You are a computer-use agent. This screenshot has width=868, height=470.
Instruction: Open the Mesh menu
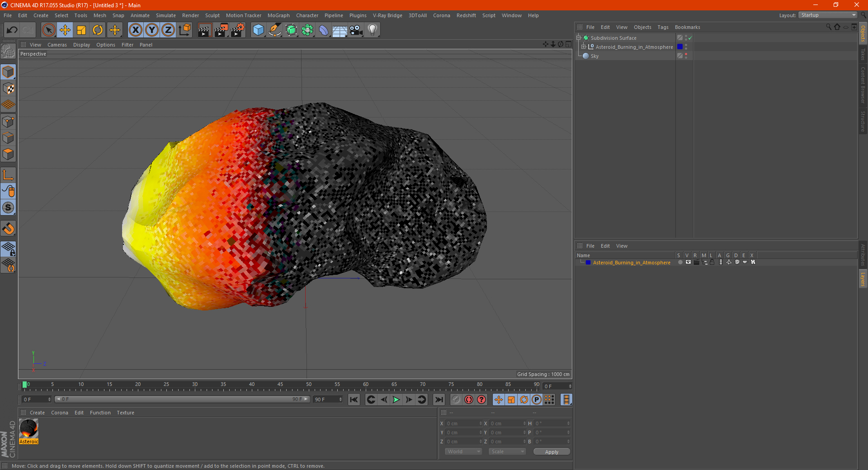pyautogui.click(x=99, y=15)
